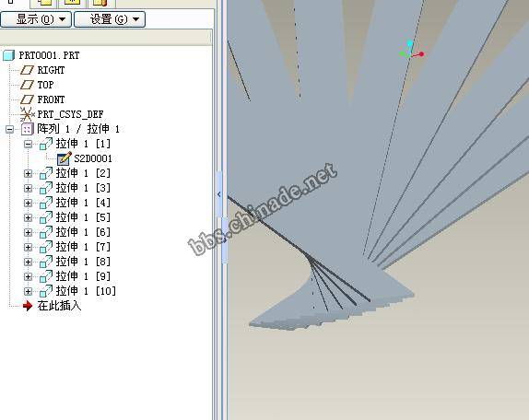Viewport: 529px width, 420px height.
Task: Open the 显示 dropdown menu
Action: (x=36, y=19)
